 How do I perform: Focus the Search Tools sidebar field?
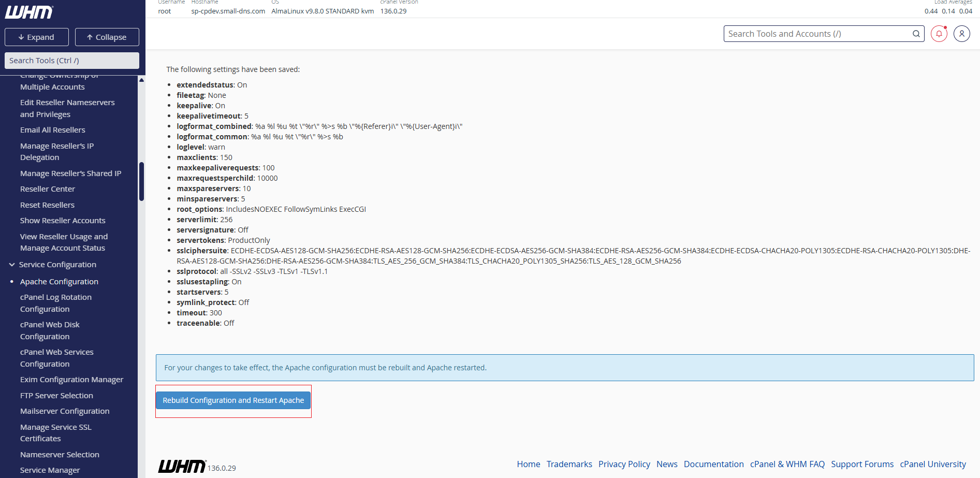coord(71,61)
